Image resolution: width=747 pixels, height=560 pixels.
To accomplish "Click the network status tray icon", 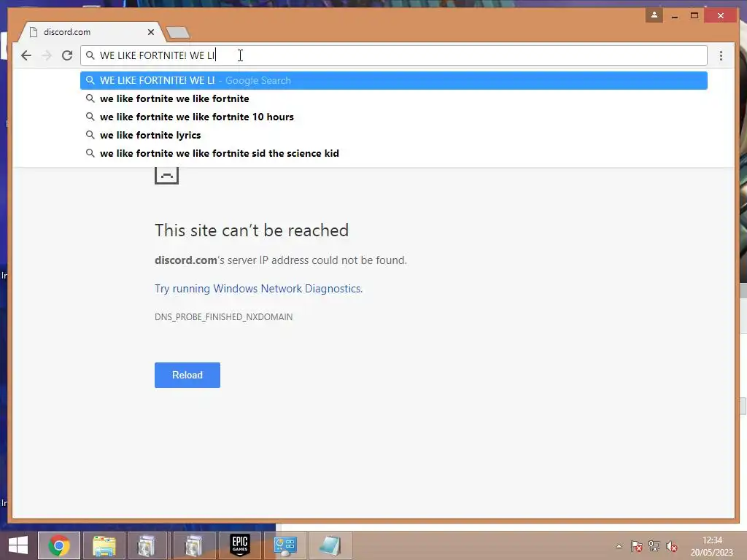I will [654, 546].
